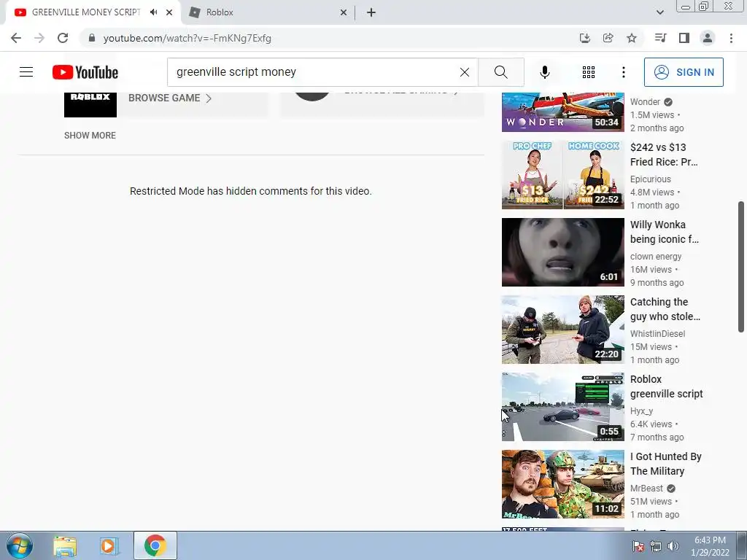Open the Pro Chef vs Home Cook thumbnail
The image size is (747, 560).
pos(562,175)
